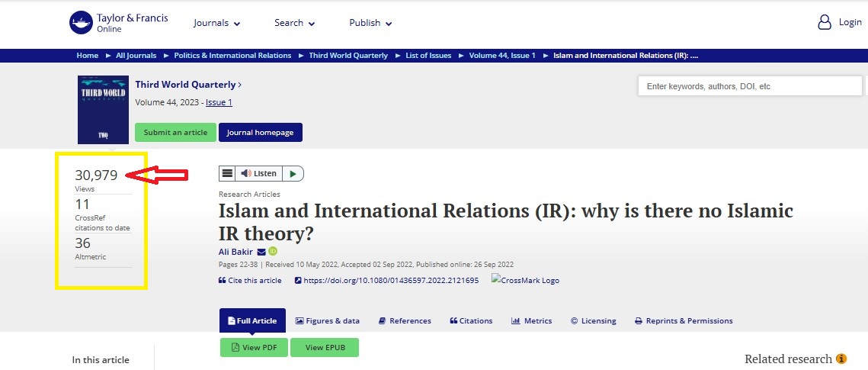Open the Issue 1 link
Image resolution: width=868 pixels, height=370 pixels.
[x=219, y=102]
